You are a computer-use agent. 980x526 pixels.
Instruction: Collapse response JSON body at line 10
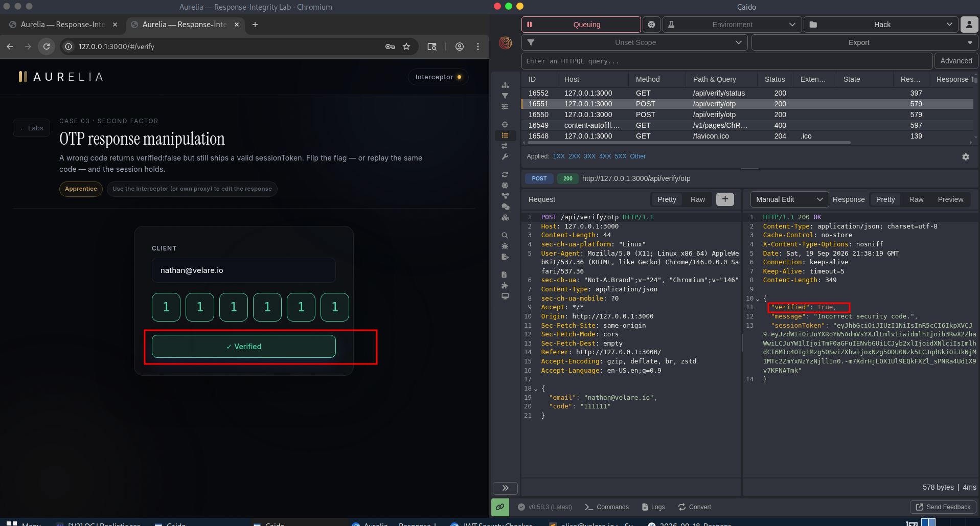coord(758,299)
